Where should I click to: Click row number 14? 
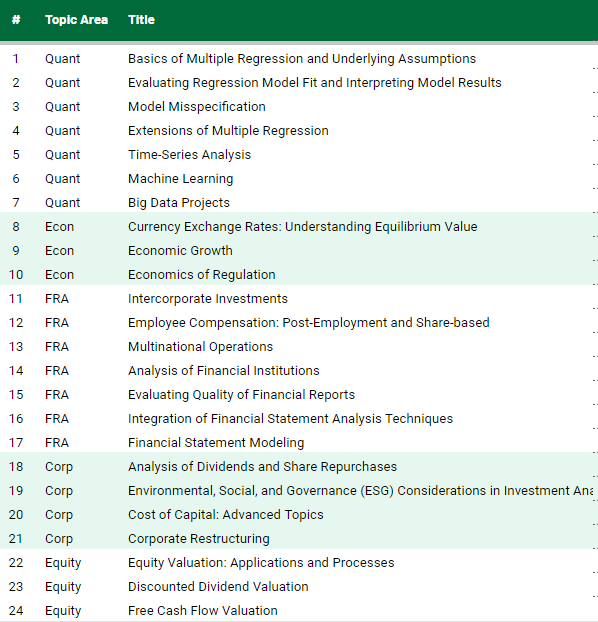pos(16,371)
